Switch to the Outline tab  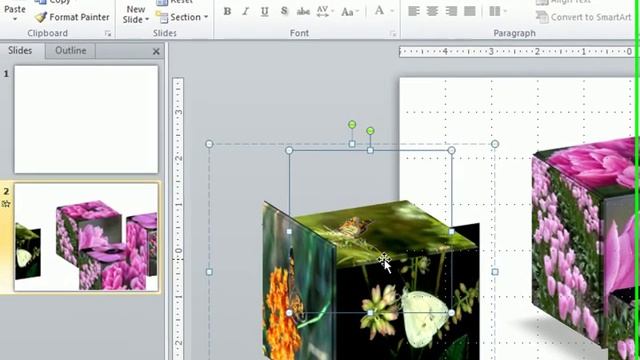[x=71, y=51]
